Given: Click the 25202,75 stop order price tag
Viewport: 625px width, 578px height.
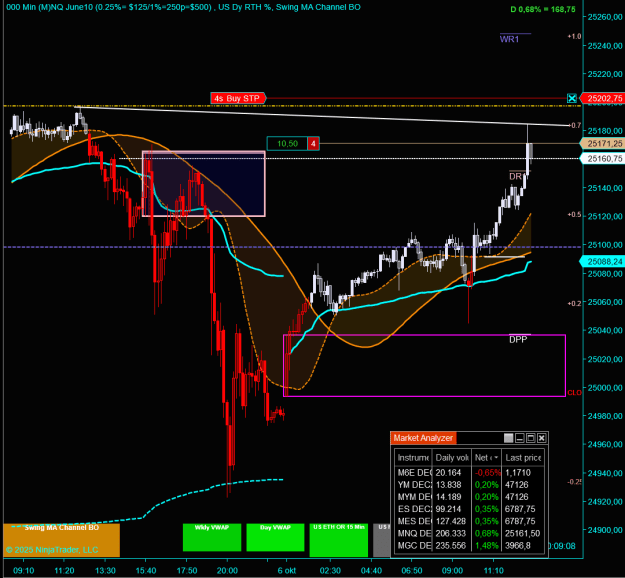Looking at the screenshot, I should point(604,98).
